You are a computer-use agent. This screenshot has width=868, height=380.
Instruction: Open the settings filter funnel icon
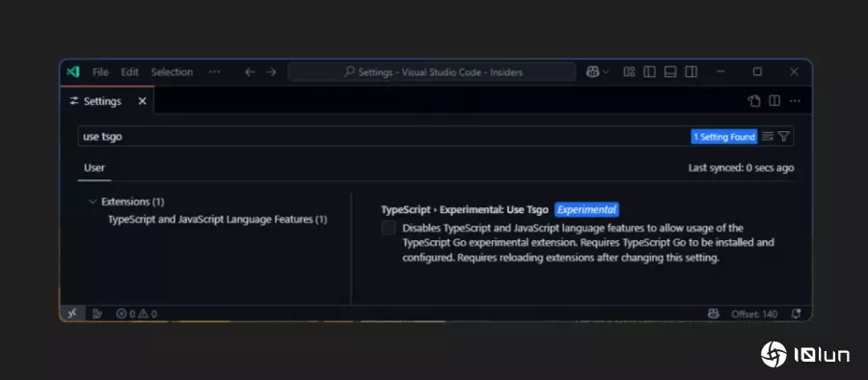(783, 136)
